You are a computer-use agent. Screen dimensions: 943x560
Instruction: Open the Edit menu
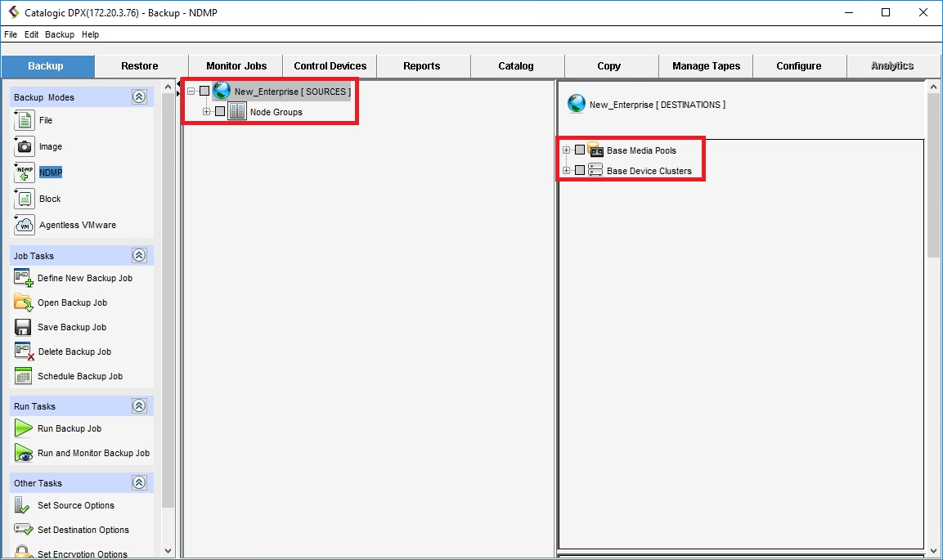tap(31, 35)
